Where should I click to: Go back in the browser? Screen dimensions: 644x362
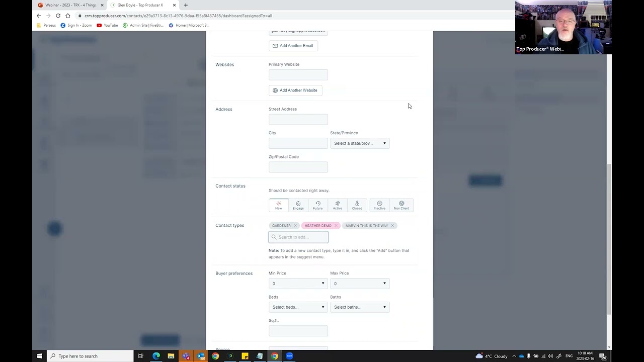click(39, 16)
